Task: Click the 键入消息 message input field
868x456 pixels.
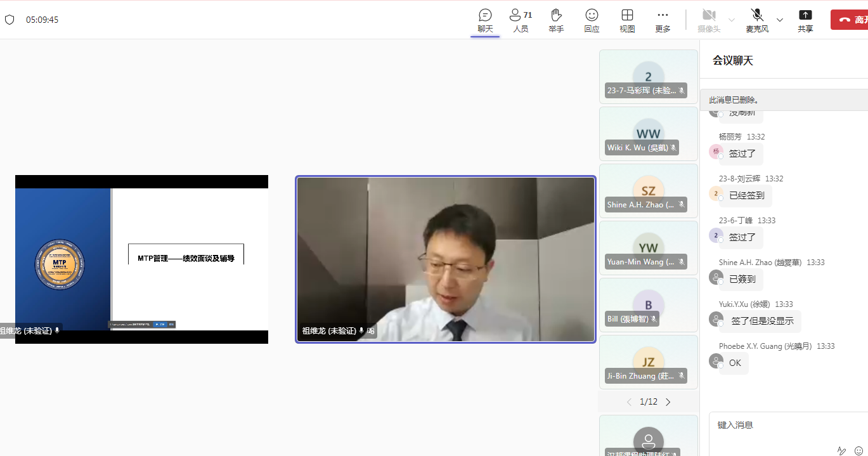Action: pos(786,425)
